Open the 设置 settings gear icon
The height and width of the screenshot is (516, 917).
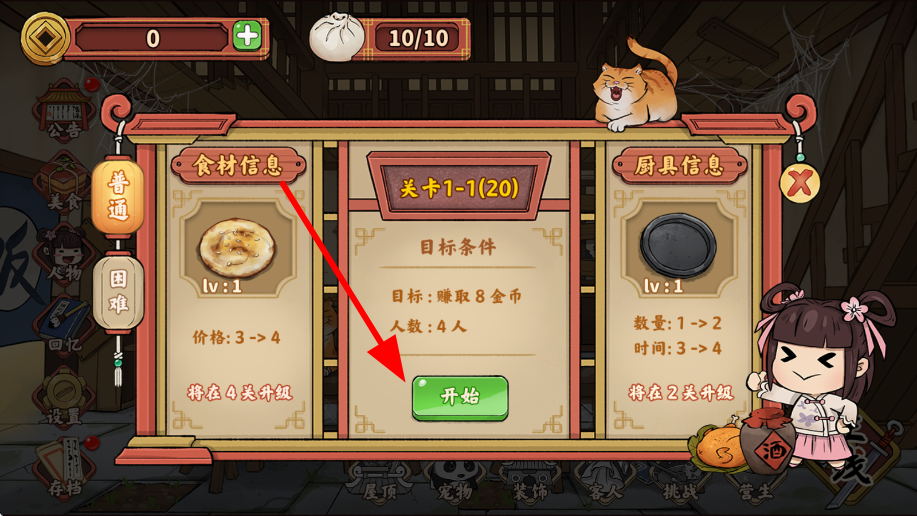[64, 398]
